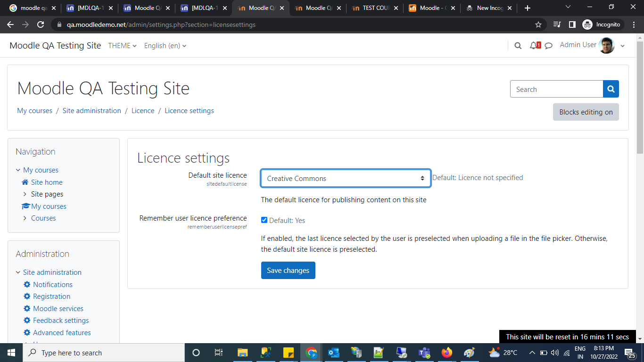Open Feedback settings admin link

coord(61,321)
